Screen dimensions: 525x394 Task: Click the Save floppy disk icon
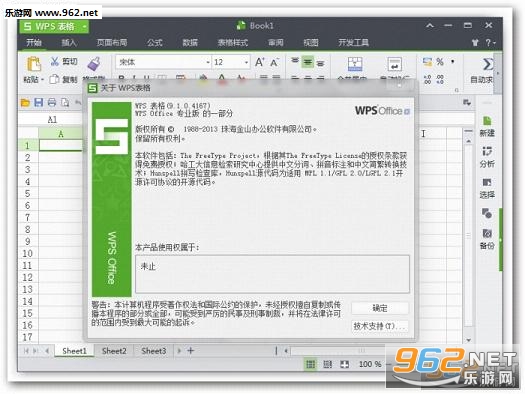[39, 102]
